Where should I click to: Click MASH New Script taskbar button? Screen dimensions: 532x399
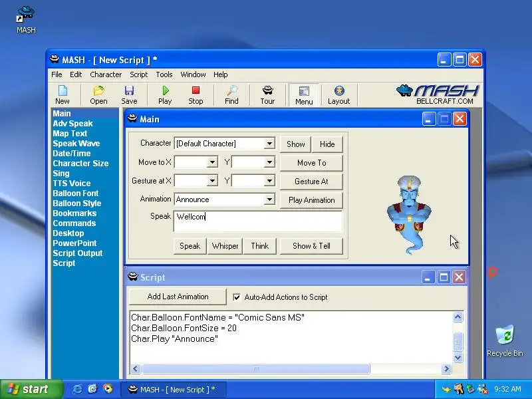[174, 390]
